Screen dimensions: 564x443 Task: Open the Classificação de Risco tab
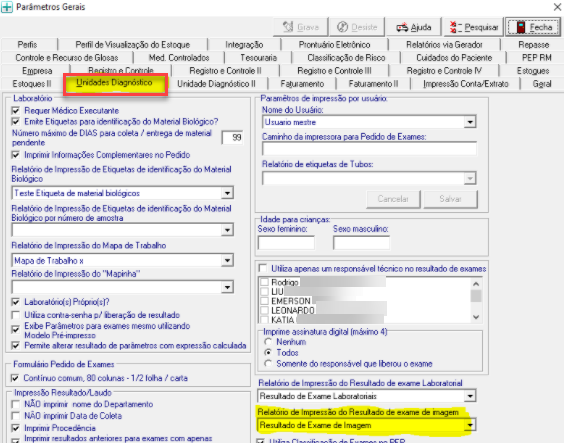click(346, 58)
